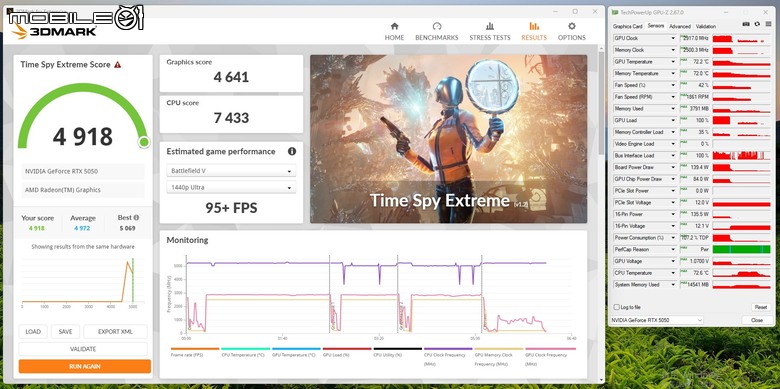780x389 pixels.
Task: Open the RESULTS section in 3DMark
Action: pyautogui.click(x=534, y=31)
